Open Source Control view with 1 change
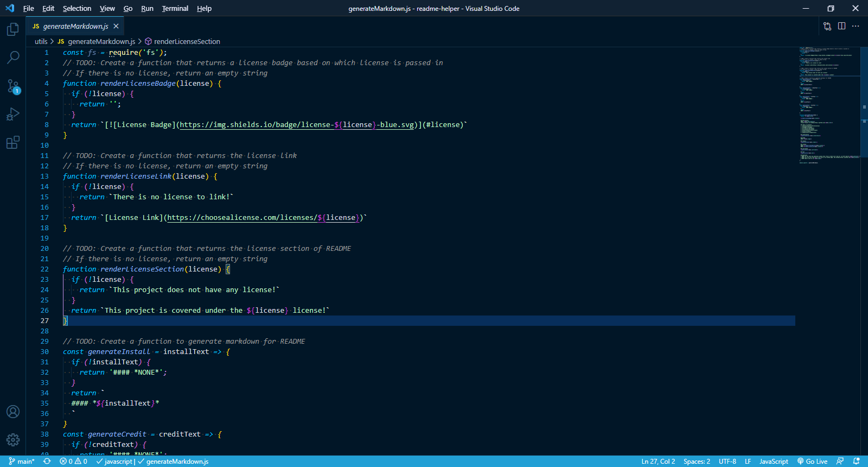 pyautogui.click(x=13, y=86)
